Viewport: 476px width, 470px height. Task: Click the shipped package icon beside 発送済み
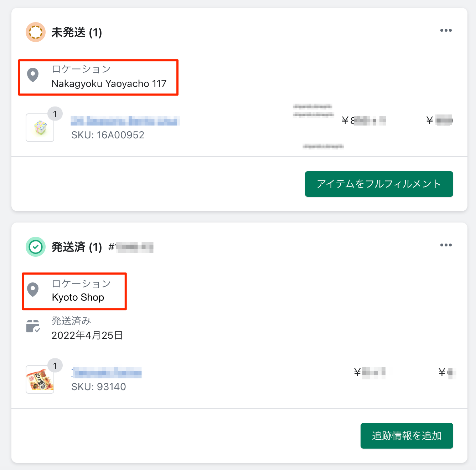tap(33, 326)
